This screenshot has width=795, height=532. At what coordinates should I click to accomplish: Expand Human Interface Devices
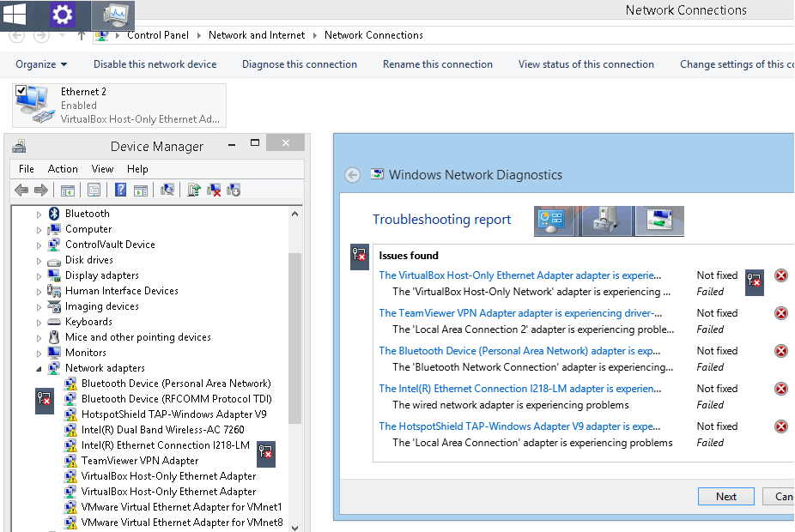[39, 292]
